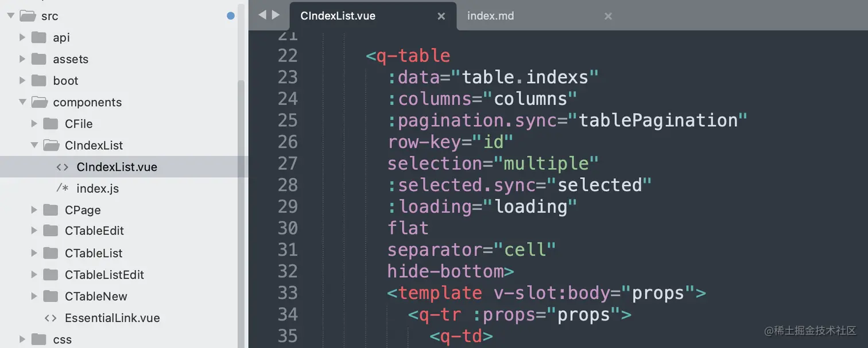Viewport: 868px width, 348px height.
Task: Place cursor on q-table tag name
Action: click(x=413, y=56)
